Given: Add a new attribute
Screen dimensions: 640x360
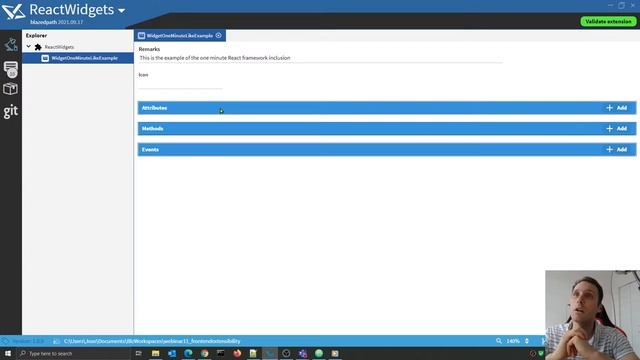Looking at the screenshot, I should (x=616, y=108).
